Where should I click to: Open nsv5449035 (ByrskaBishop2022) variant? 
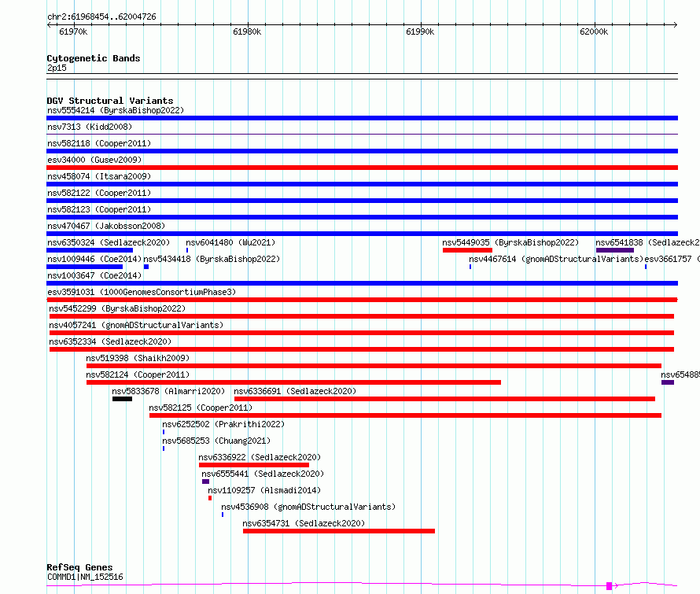510,242
